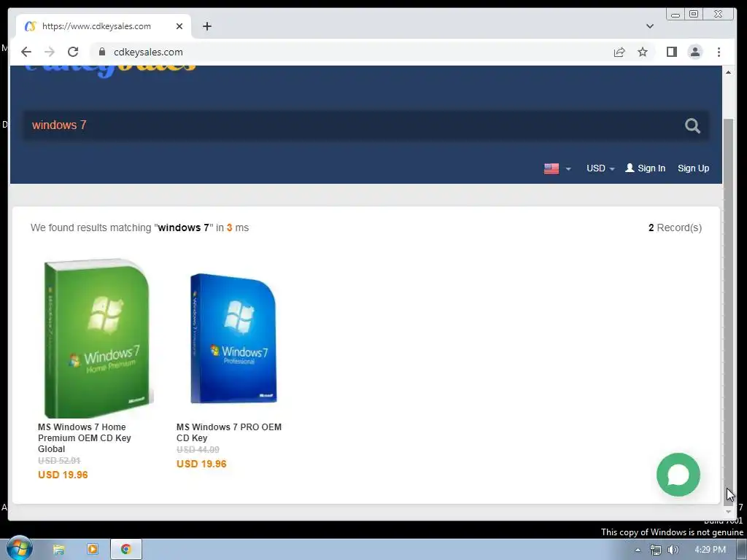The image size is (747, 560).
Task: Click the Sign Up link
Action: (693, 168)
